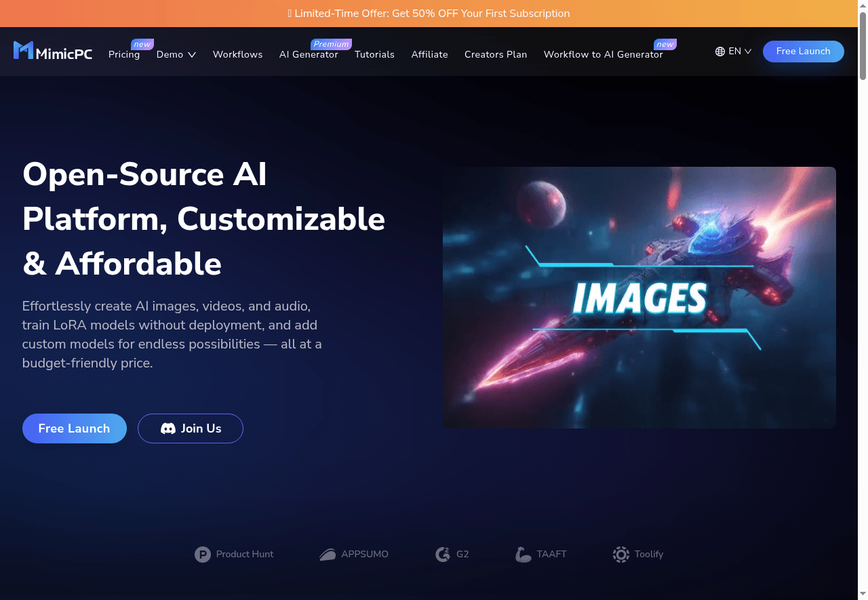Click the Free Launch button in header
This screenshot has height=600, width=868.
coord(803,52)
